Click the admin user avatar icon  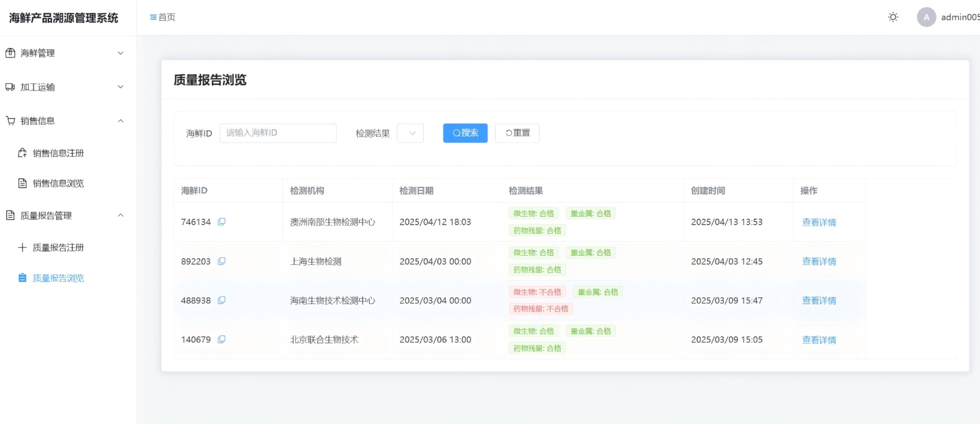[x=926, y=17]
